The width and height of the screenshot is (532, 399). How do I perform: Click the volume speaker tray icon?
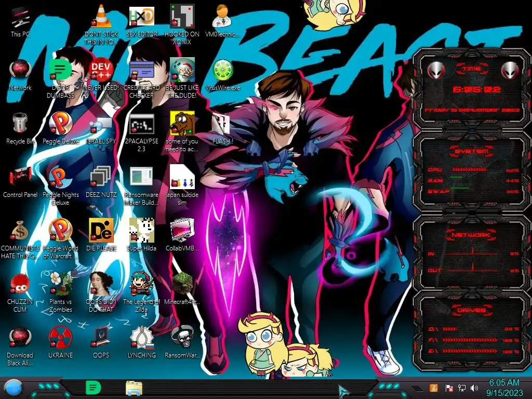474,388
